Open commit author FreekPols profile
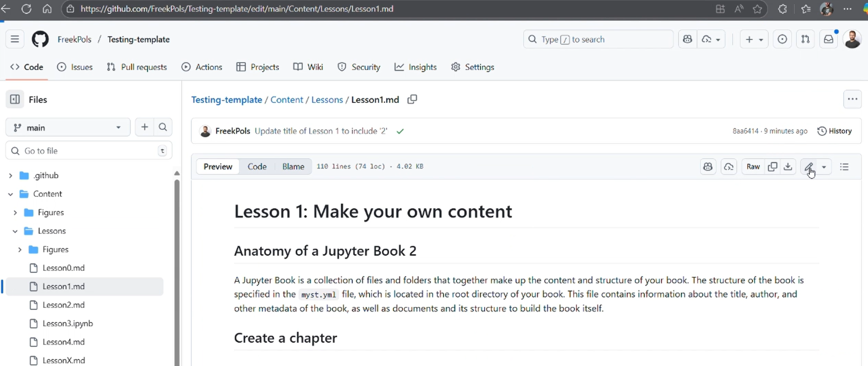This screenshot has height=366, width=868. (233, 131)
